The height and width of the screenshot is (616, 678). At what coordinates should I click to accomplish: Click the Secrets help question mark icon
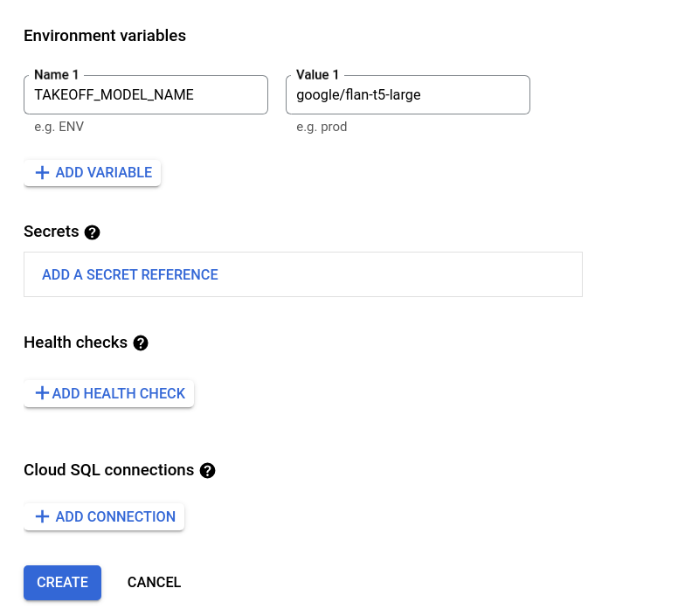tap(92, 232)
